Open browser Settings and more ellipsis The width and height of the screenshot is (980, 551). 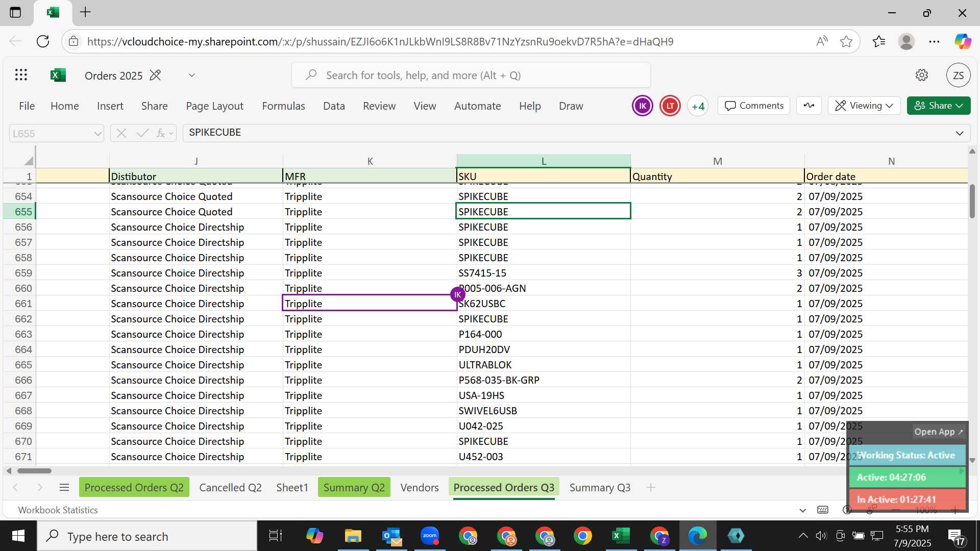coord(934,41)
